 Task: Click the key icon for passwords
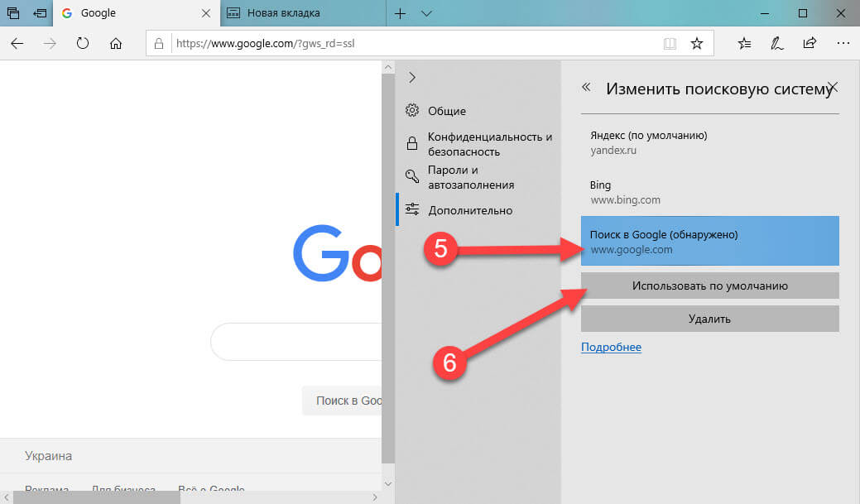412,176
